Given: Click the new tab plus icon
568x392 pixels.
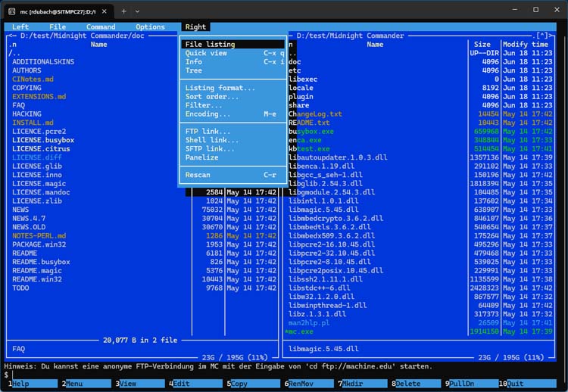Looking at the screenshot, I should point(124,11).
